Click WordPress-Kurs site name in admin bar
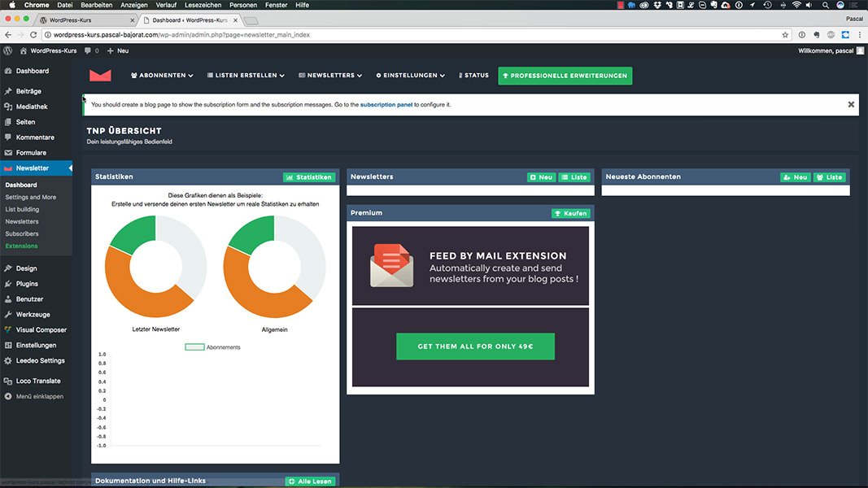The height and width of the screenshot is (488, 868). [x=53, y=50]
